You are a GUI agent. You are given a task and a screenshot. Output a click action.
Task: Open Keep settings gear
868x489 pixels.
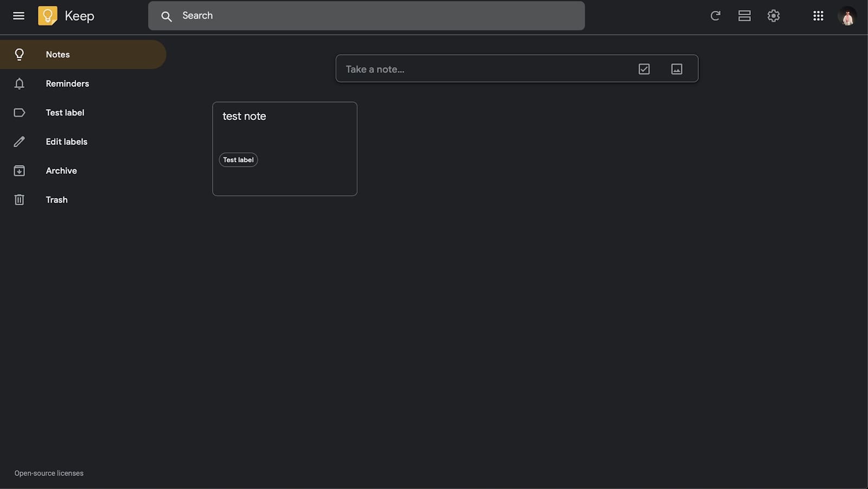coord(773,16)
